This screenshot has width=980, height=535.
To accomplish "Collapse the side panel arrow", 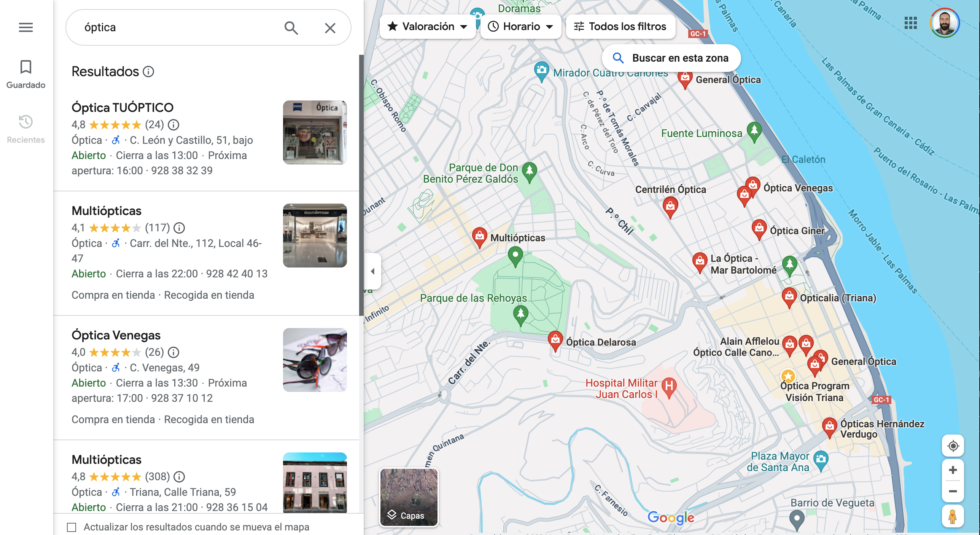I will (x=373, y=271).
